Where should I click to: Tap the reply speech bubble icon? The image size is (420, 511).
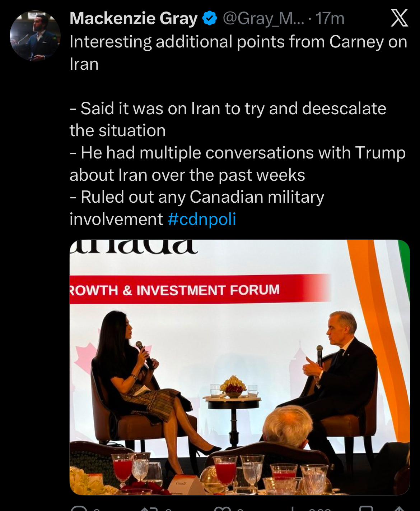point(79,508)
